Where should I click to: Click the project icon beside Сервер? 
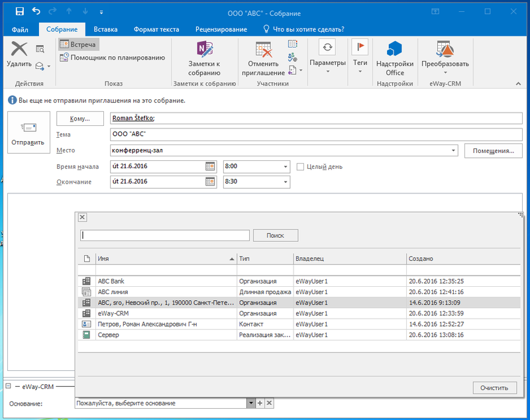pyautogui.click(x=87, y=335)
